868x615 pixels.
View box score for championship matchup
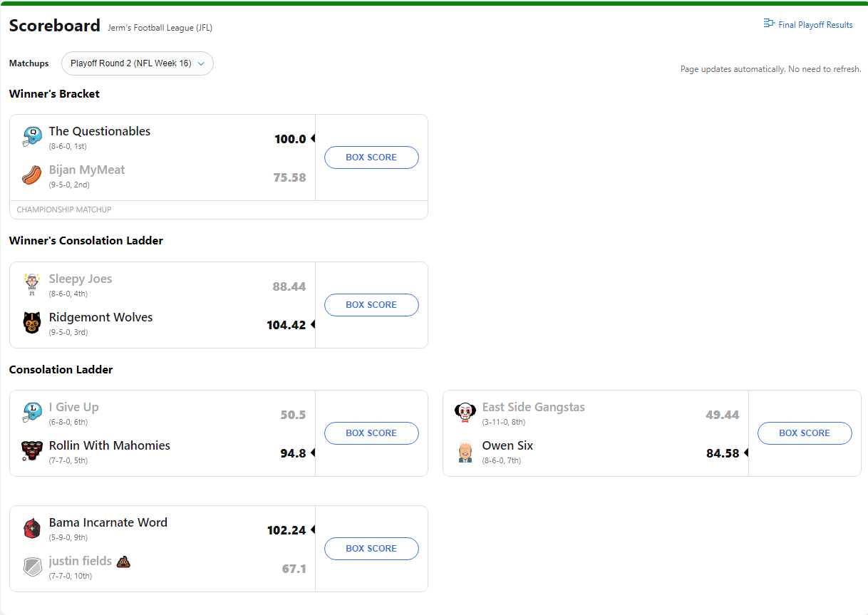[371, 157]
